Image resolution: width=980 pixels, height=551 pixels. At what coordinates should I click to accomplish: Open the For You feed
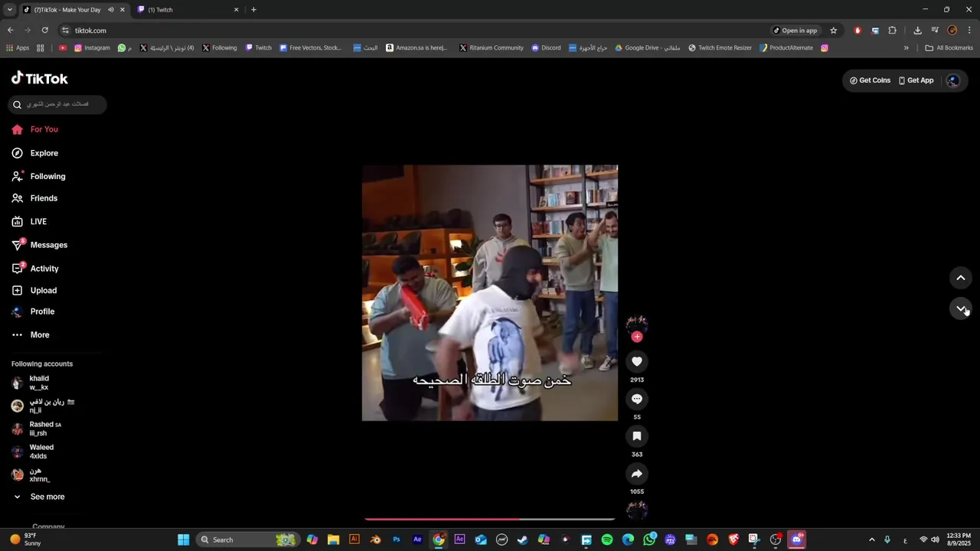(35, 129)
